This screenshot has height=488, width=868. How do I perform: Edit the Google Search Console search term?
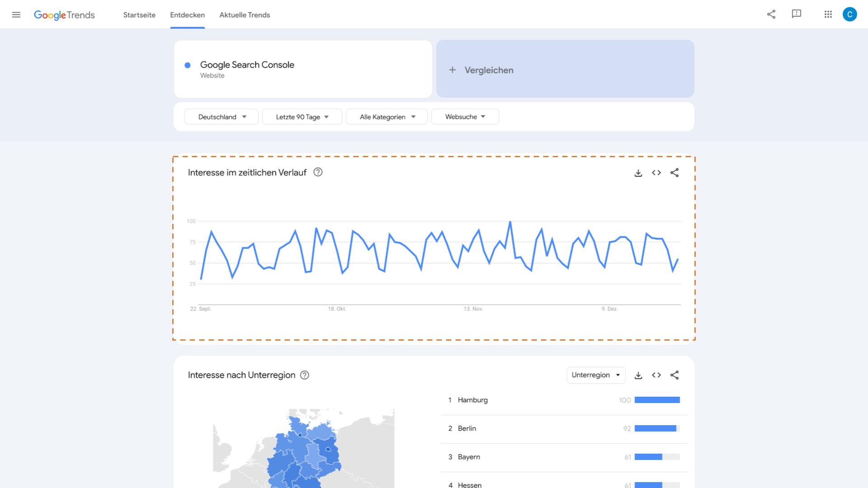pos(303,69)
